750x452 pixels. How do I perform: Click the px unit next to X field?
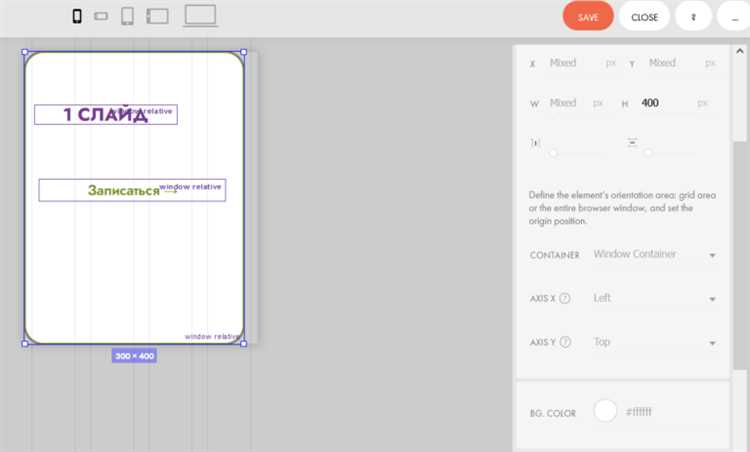pyautogui.click(x=611, y=63)
